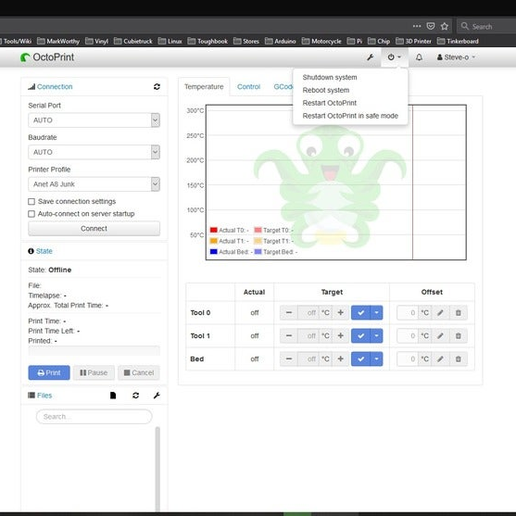
Task: Open the Arduino bookmarks folder
Action: tap(280, 41)
